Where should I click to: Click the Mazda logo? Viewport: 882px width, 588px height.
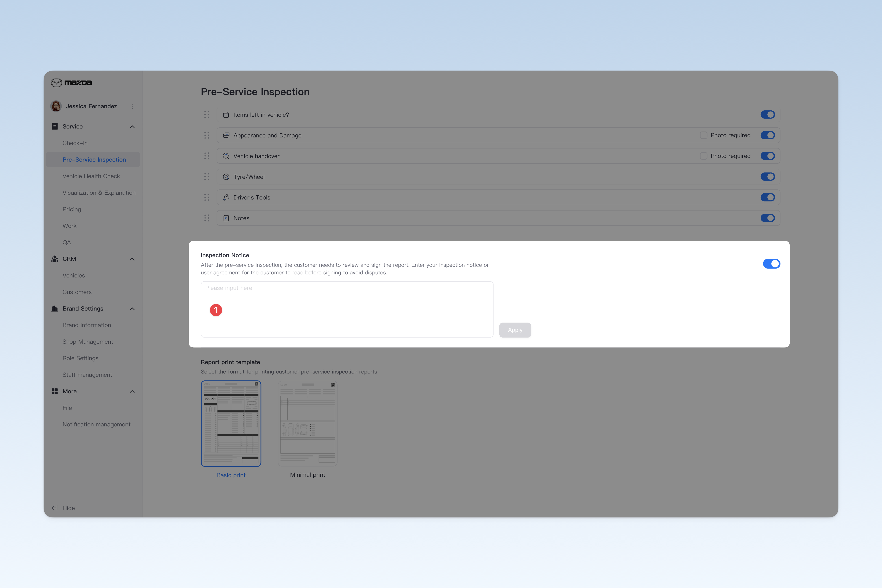click(x=71, y=83)
